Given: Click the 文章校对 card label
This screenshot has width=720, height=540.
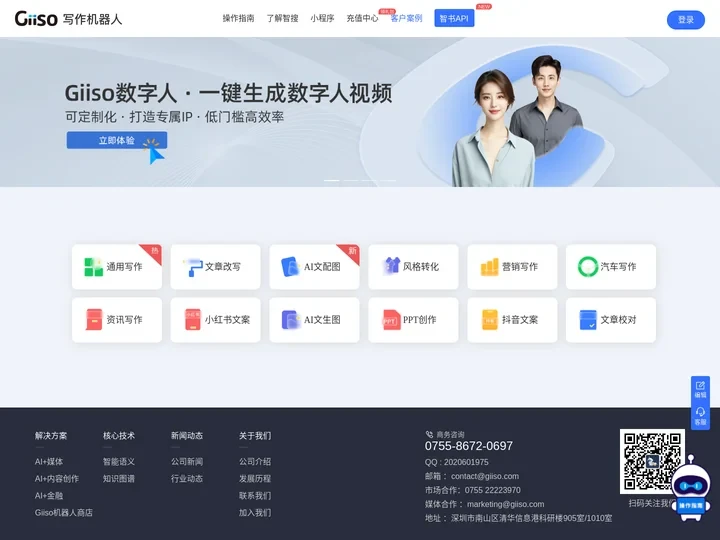Looking at the screenshot, I should click(618, 320).
